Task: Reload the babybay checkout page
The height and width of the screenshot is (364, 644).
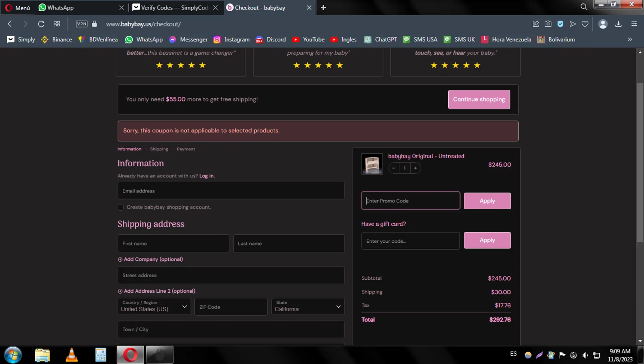Action: [x=41, y=24]
